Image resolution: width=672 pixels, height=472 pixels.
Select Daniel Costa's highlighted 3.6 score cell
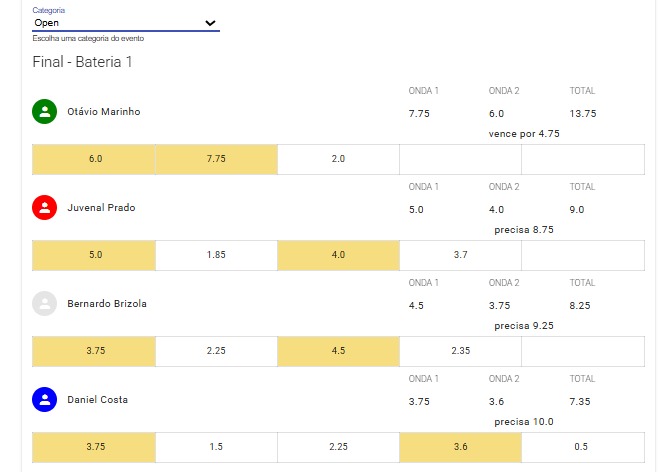460,447
